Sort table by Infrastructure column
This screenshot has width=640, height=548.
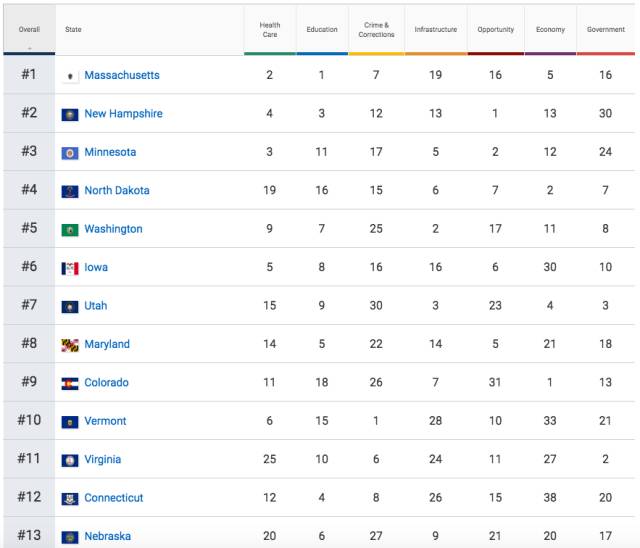click(x=435, y=29)
